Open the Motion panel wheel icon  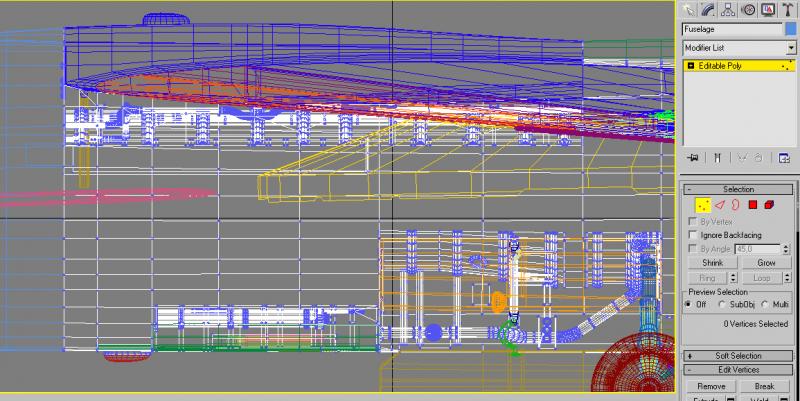pos(748,10)
